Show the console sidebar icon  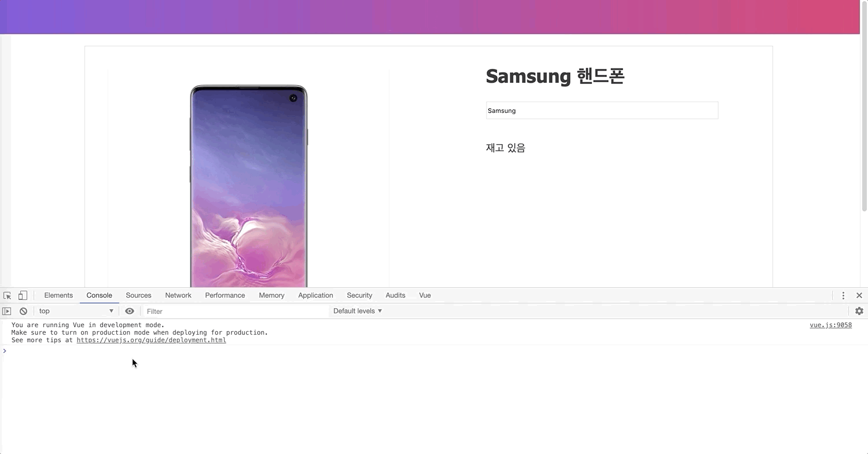[x=7, y=311]
